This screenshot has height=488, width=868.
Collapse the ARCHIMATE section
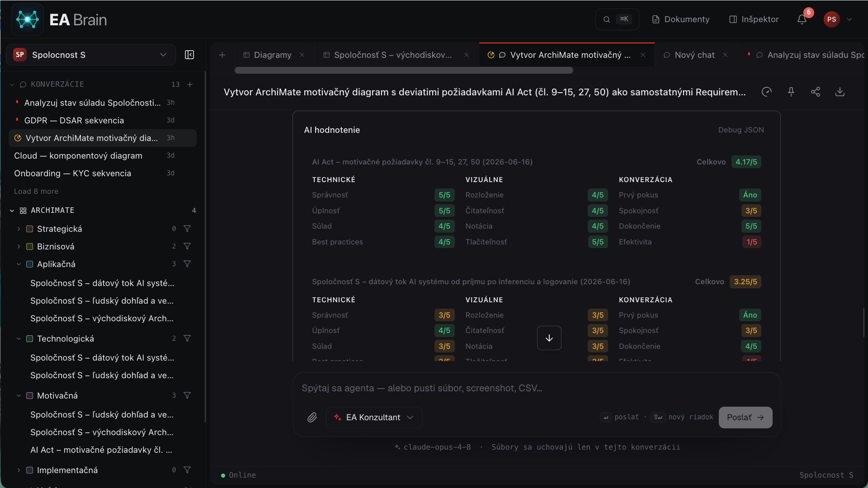coord(12,211)
